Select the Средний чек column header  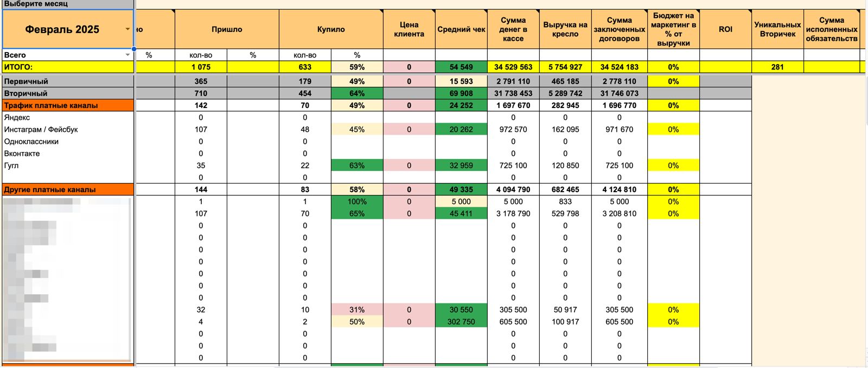[x=461, y=29]
